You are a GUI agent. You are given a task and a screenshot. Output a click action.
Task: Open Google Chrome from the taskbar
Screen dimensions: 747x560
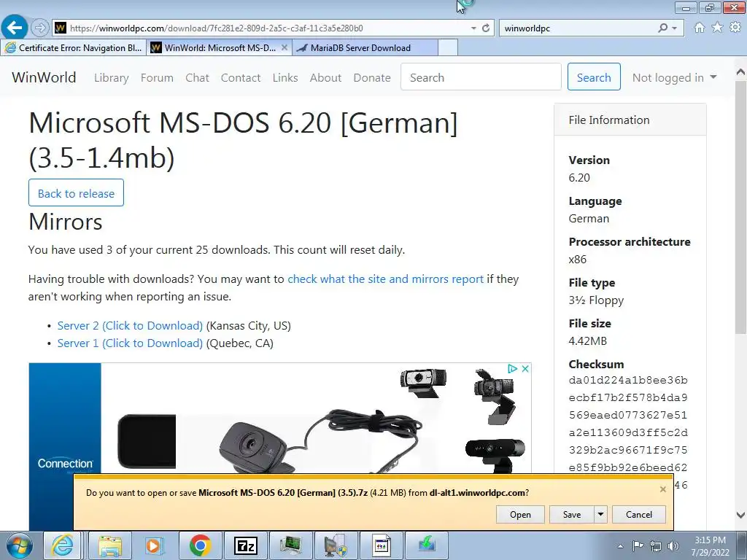[x=200, y=545]
